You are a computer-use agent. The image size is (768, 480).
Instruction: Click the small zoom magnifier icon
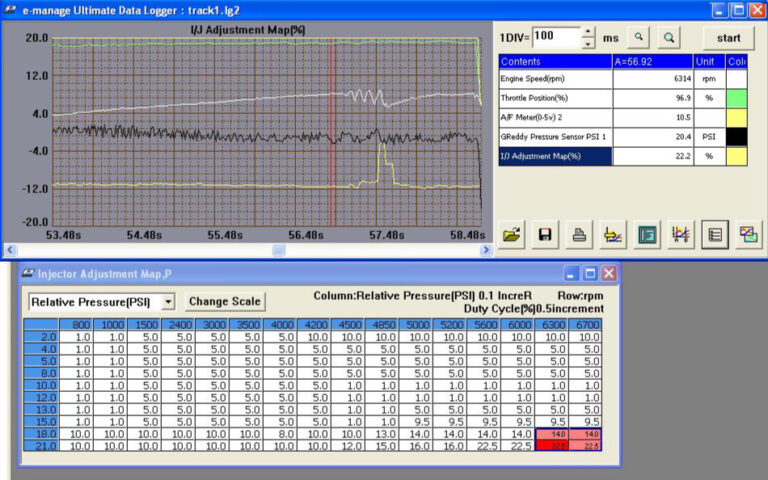[x=639, y=37]
